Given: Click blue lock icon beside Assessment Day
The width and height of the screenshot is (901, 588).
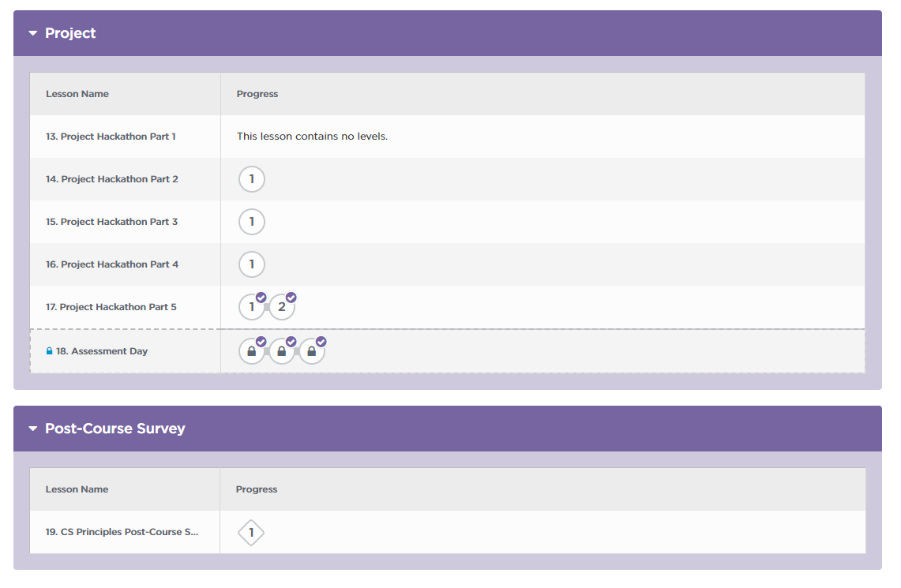Looking at the screenshot, I should (50, 351).
